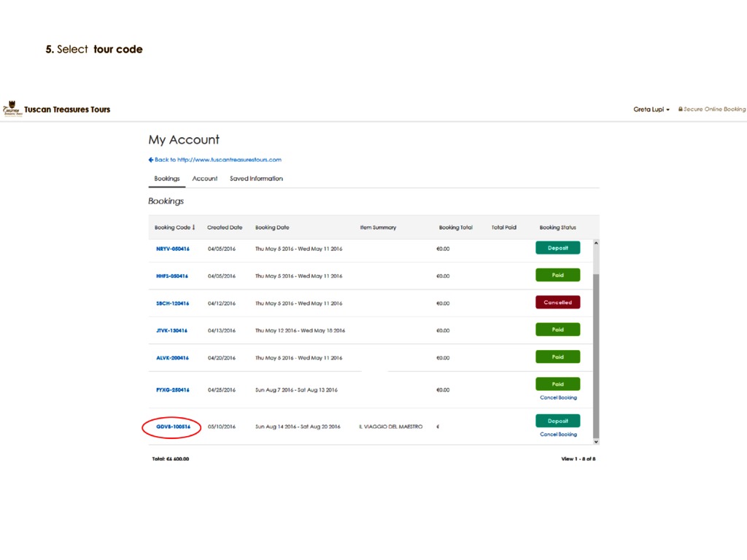
Task: Click Deposit status for GDVB-100516
Action: click(x=557, y=421)
